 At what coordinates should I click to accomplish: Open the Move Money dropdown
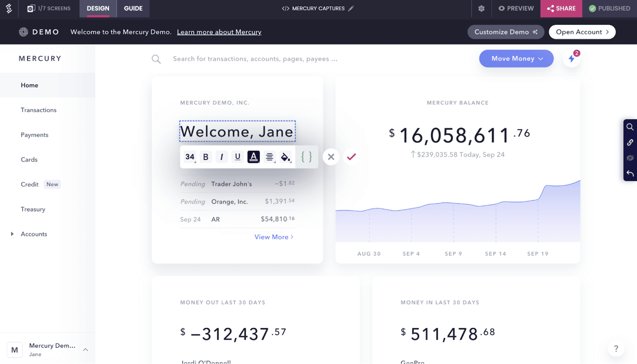click(x=516, y=58)
